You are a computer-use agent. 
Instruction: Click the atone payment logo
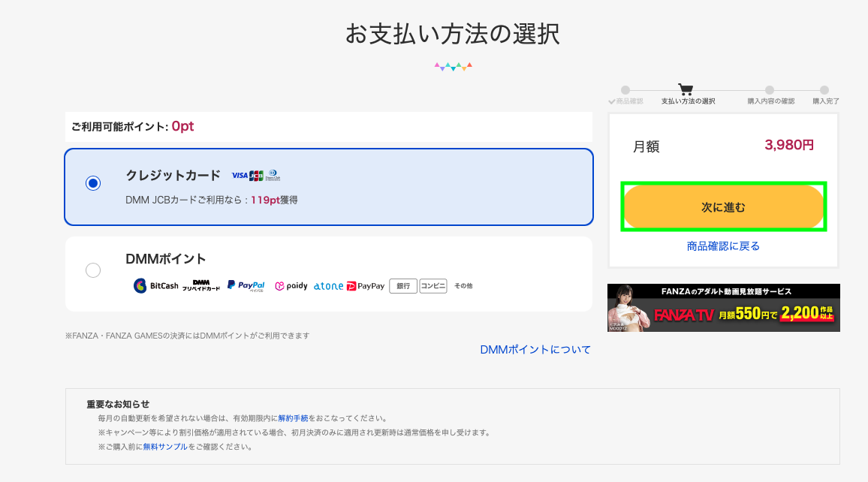(328, 286)
